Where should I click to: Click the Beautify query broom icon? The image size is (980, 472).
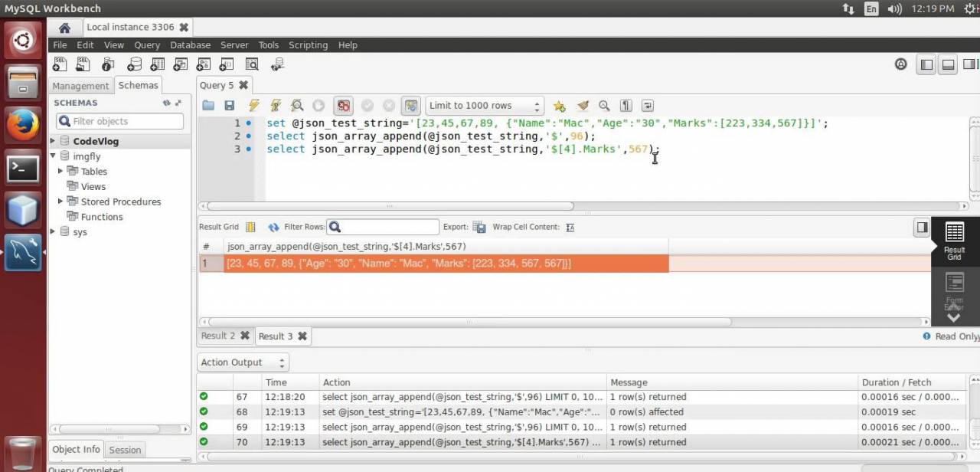tap(583, 106)
